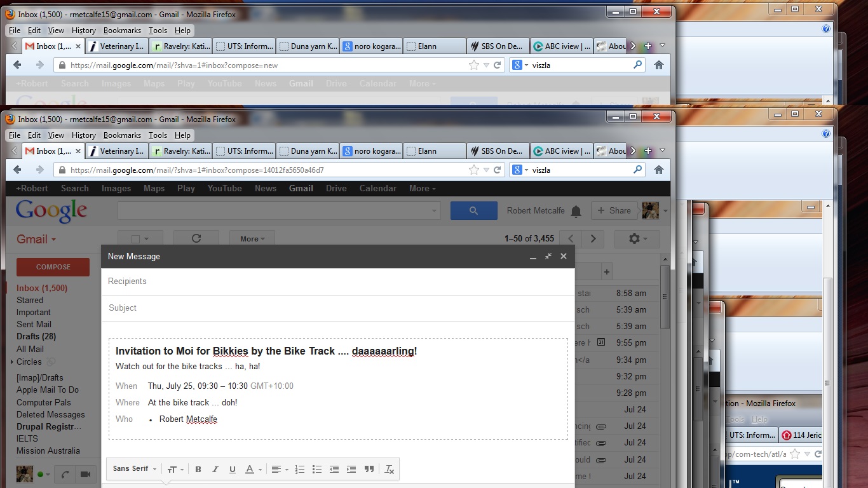Click the Share button
Screen dimensions: 868x488
point(614,211)
